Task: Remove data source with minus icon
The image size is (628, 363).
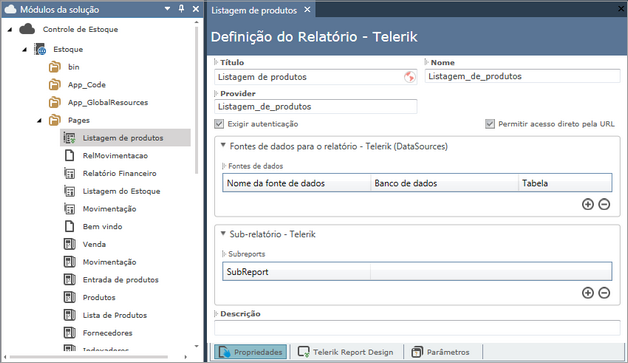Action: coord(604,204)
